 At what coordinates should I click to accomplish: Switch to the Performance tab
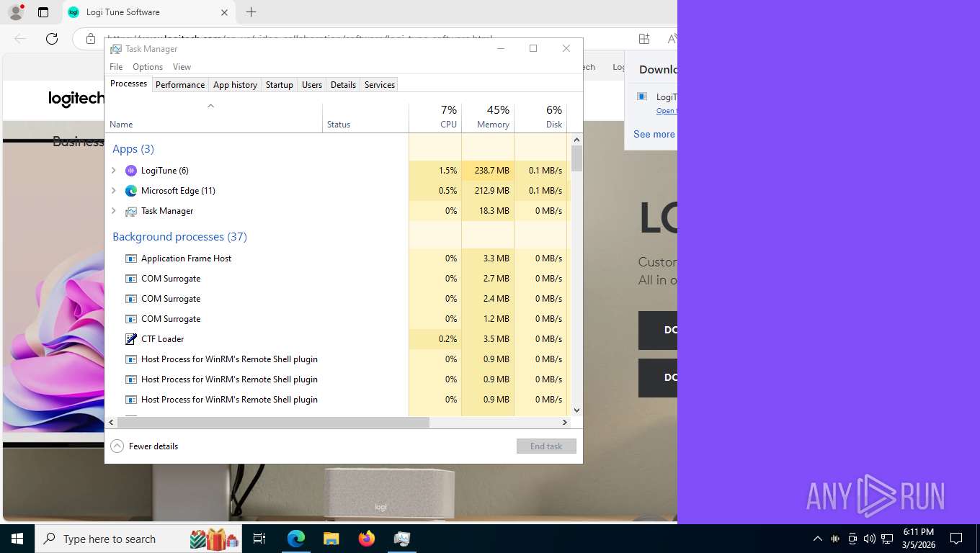point(180,85)
